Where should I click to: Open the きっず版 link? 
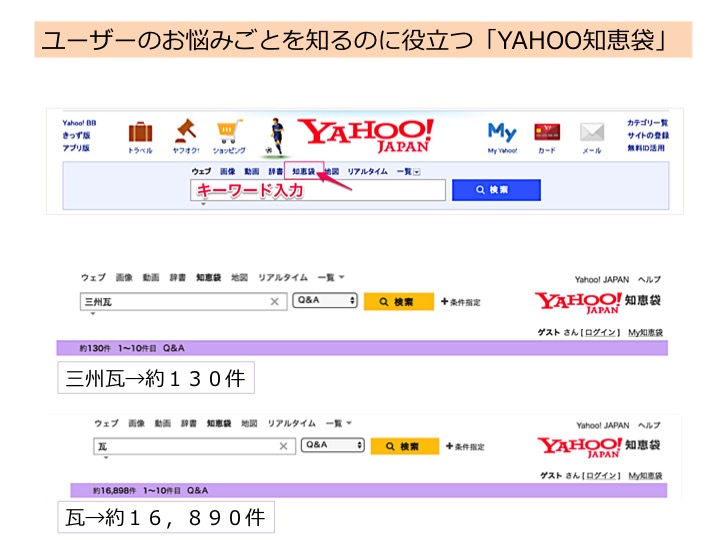tap(76, 135)
